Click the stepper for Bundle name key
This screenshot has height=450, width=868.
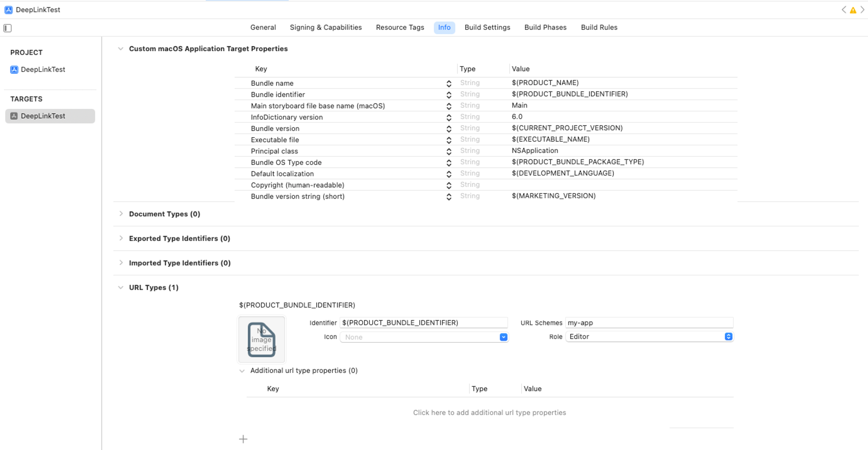pyautogui.click(x=449, y=83)
